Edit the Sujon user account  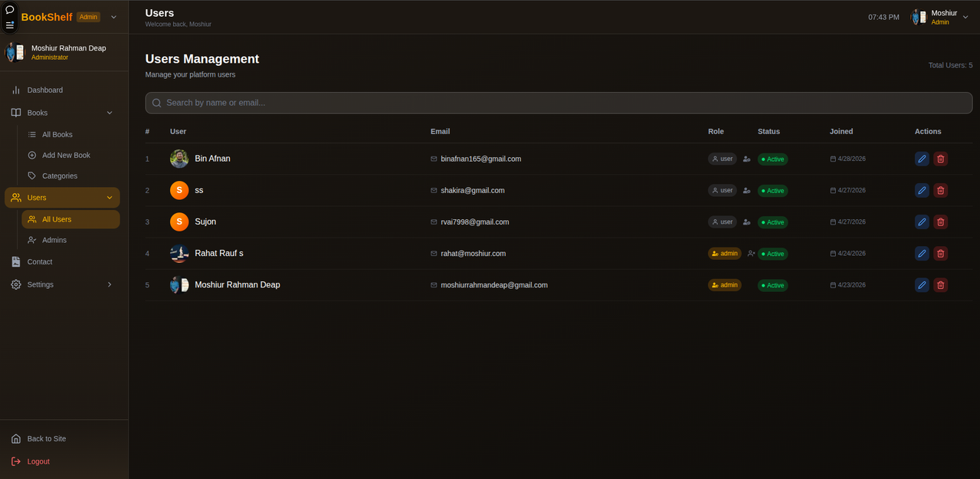tap(922, 221)
